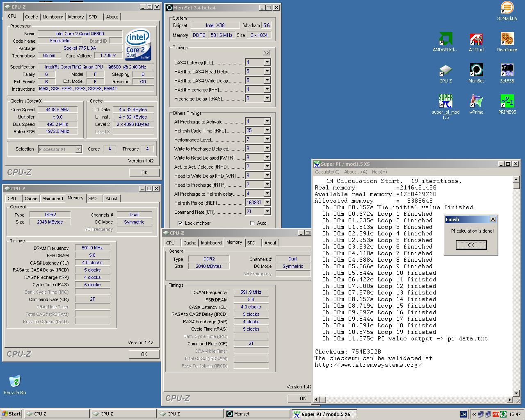525x420 pixels.
Task: Open the PRIME95 desktop icon
Action: [507, 104]
